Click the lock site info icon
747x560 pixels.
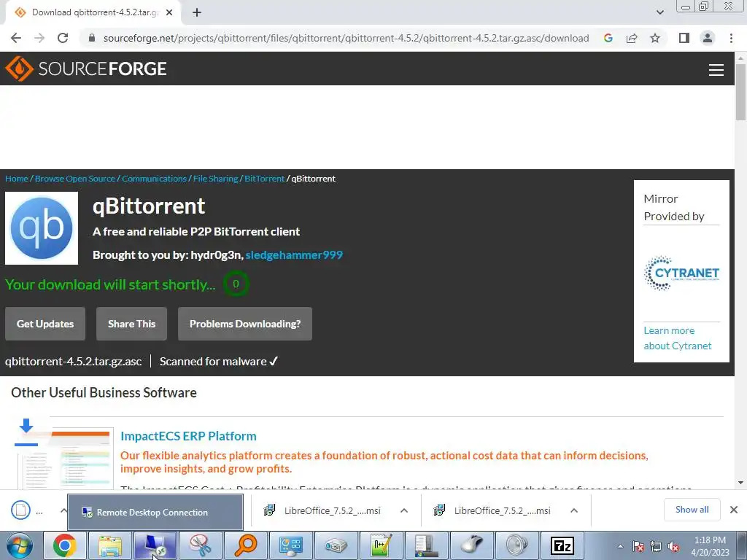[x=92, y=38]
